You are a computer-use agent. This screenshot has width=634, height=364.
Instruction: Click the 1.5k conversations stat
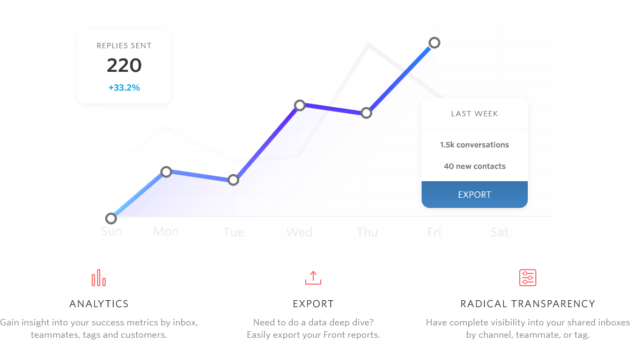point(475,145)
